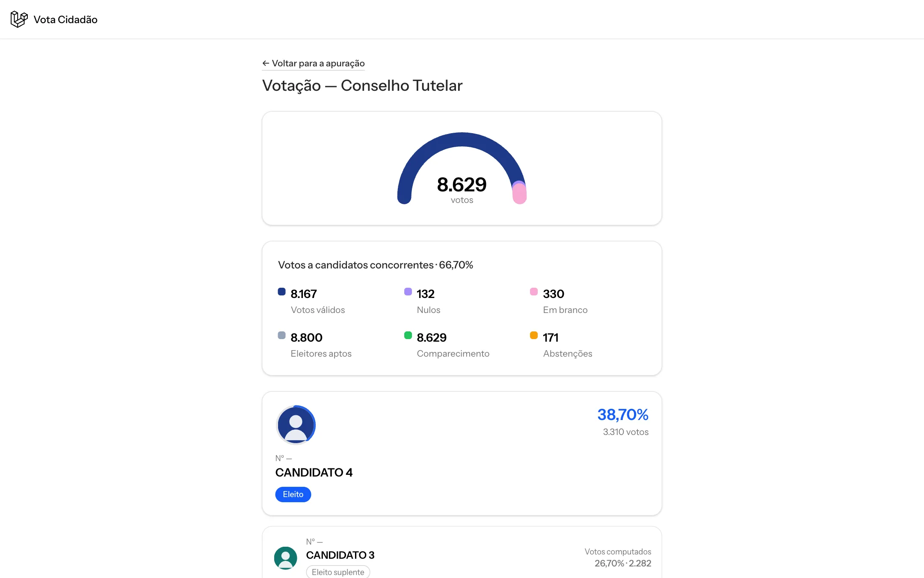Click the Vota Cidadão logo icon
Screen dimensions: 924x578
pos(19,19)
